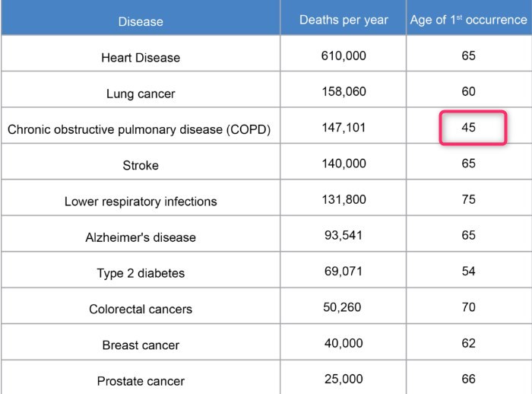Select the 93,541 deaths value
Image resolution: width=532 pixels, height=394 pixels.
pos(343,235)
